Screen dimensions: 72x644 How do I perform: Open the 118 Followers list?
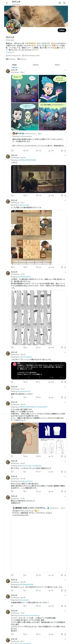point(22,59)
